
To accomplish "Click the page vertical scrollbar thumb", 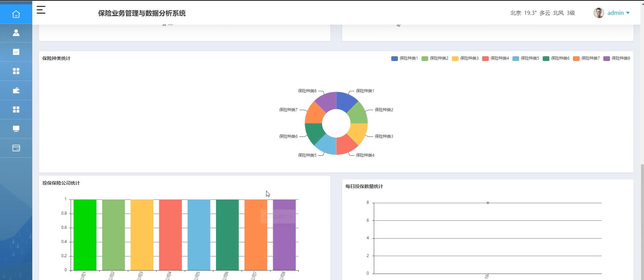I will tap(642, 221).
